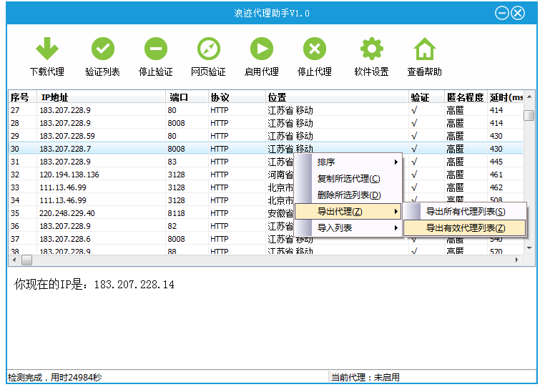Click the Download Proxy (下载代理) icon
This screenshot has height=392, width=545.
pos(46,49)
